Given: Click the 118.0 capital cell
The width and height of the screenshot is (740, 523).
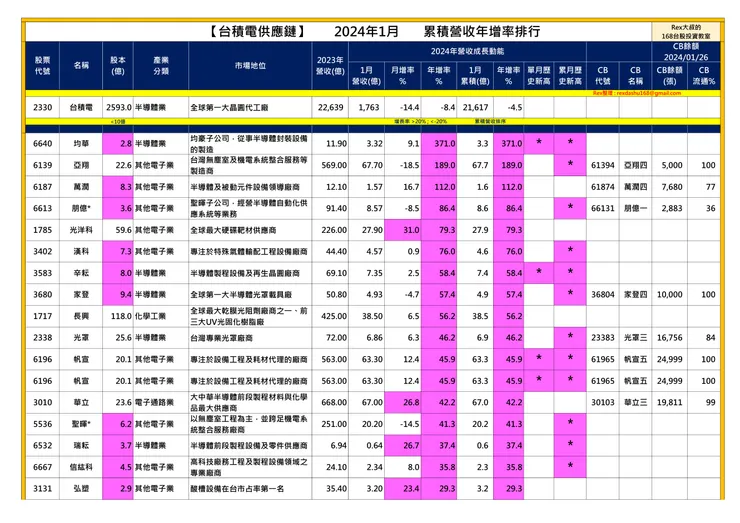Looking at the screenshot, I should pos(118,316).
